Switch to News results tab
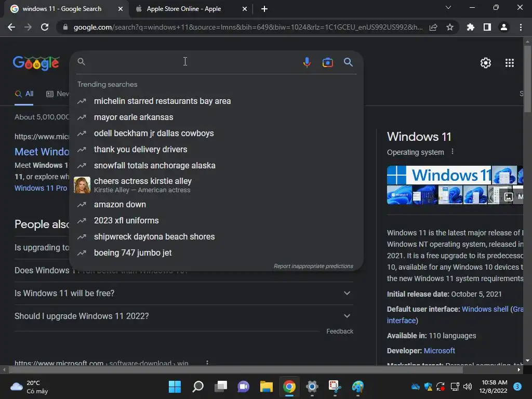 pyautogui.click(x=58, y=94)
